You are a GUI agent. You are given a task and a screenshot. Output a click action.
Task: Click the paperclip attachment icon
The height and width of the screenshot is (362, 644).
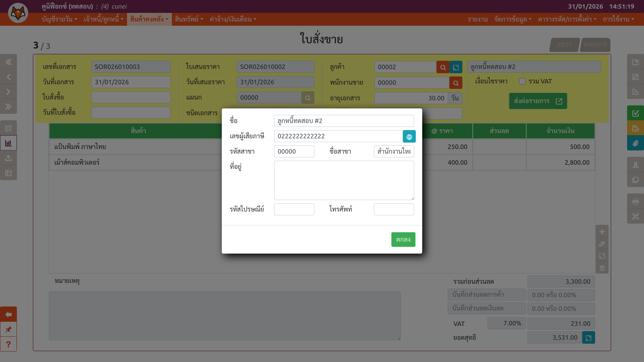tap(635, 143)
